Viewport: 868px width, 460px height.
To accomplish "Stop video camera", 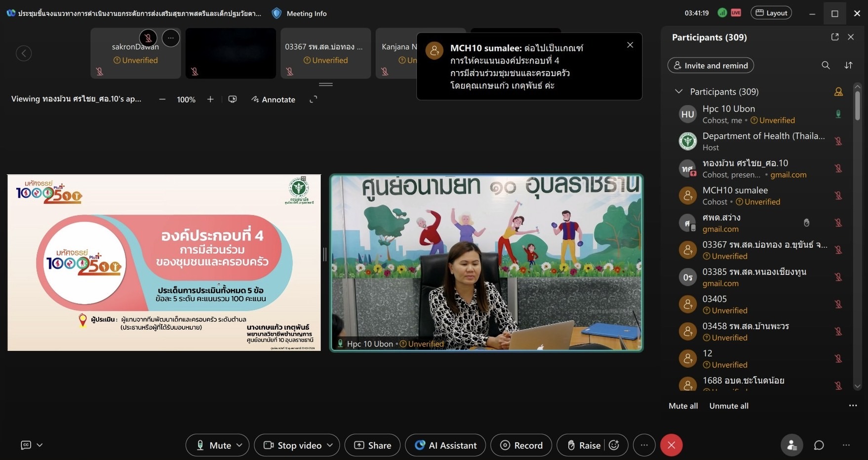I will (x=293, y=445).
